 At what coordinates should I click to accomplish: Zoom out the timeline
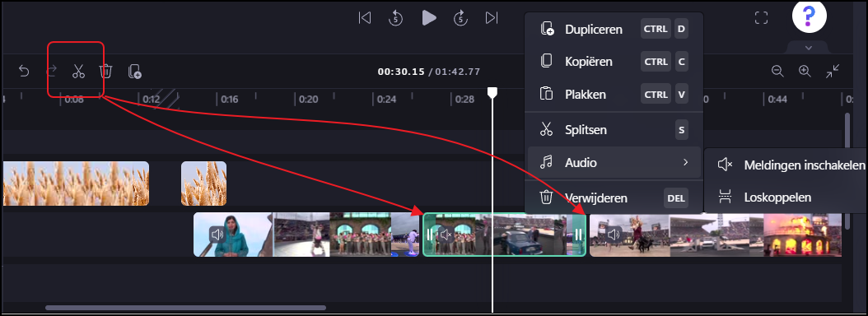pos(777,71)
